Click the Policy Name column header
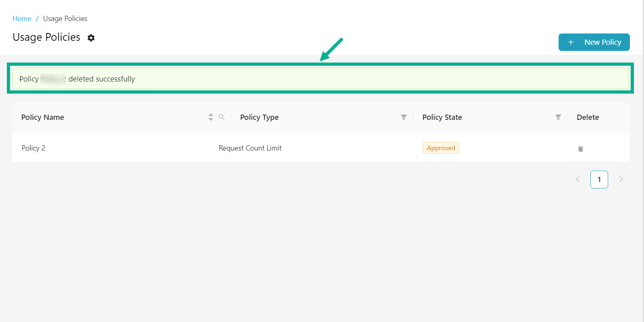 coord(43,117)
